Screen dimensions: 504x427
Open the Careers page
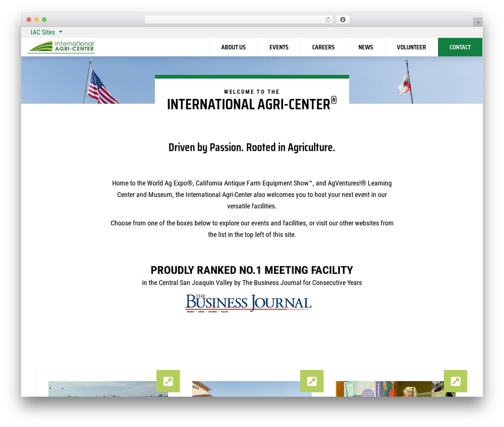(323, 47)
